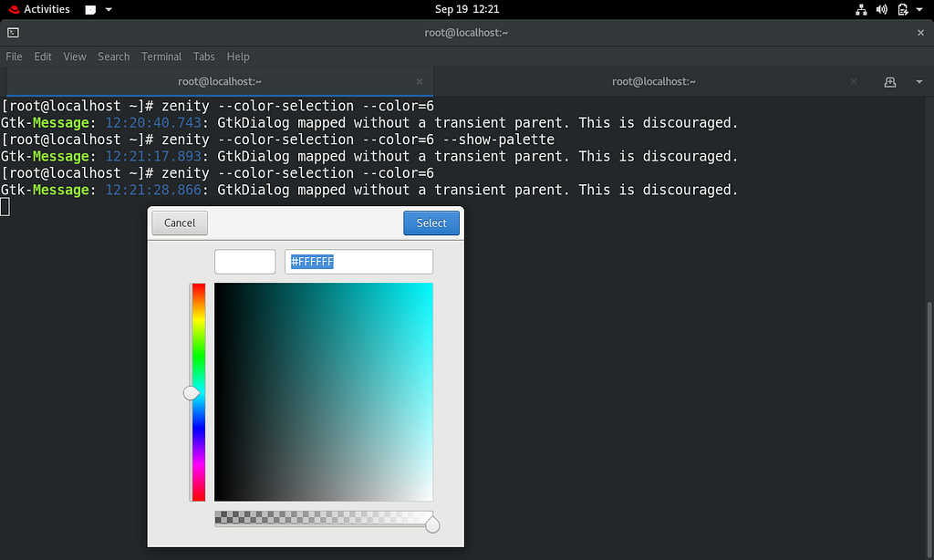The image size is (934, 560).
Task: Open the app menu dropdown arrow
Action: 109,9
